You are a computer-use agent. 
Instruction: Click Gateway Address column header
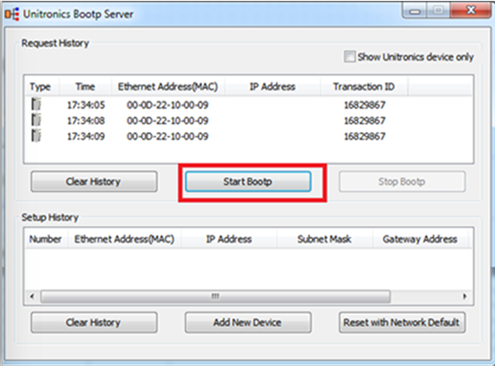(x=420, y=239)
